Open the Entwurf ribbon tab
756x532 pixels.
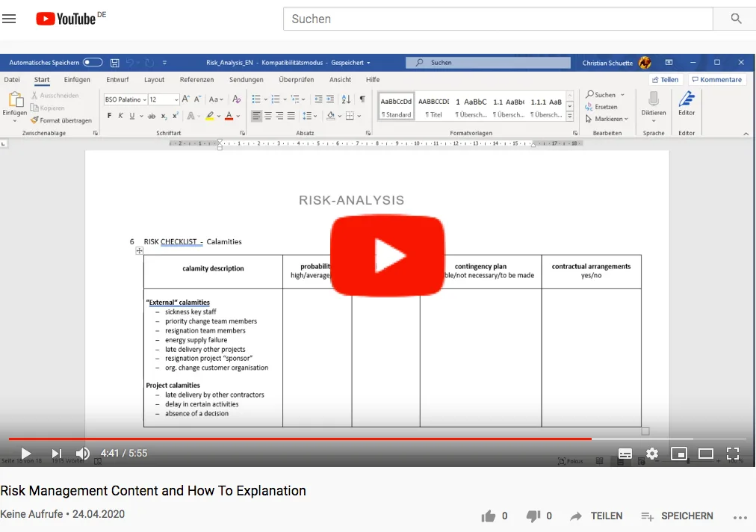coord(117,80)
